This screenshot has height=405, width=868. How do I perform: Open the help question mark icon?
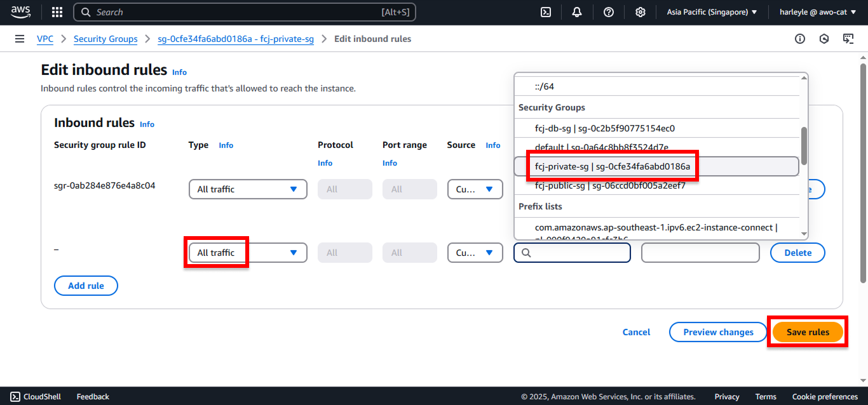click(609, 12)
